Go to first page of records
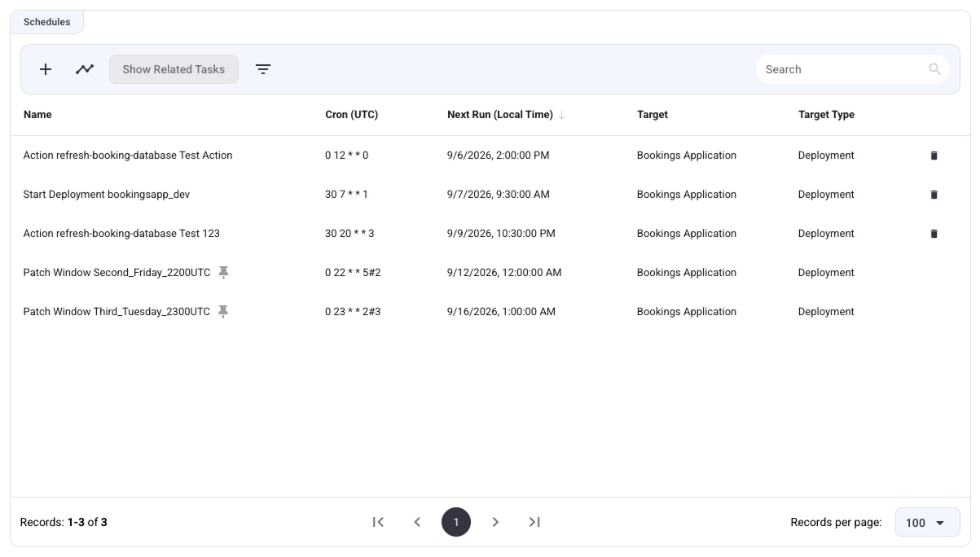Image resolution: width=980 pixels, height=557 pixels. pos(378,522)
